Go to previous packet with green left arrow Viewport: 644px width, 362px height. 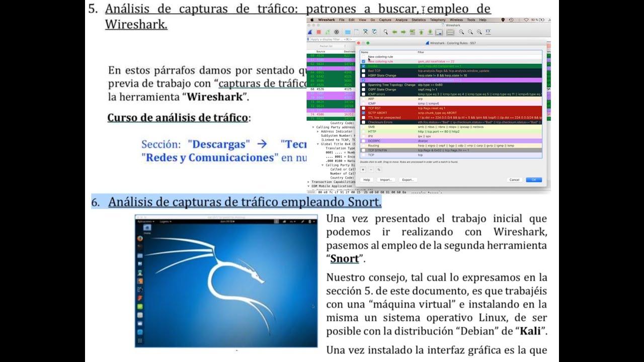[x=394, y=32]
